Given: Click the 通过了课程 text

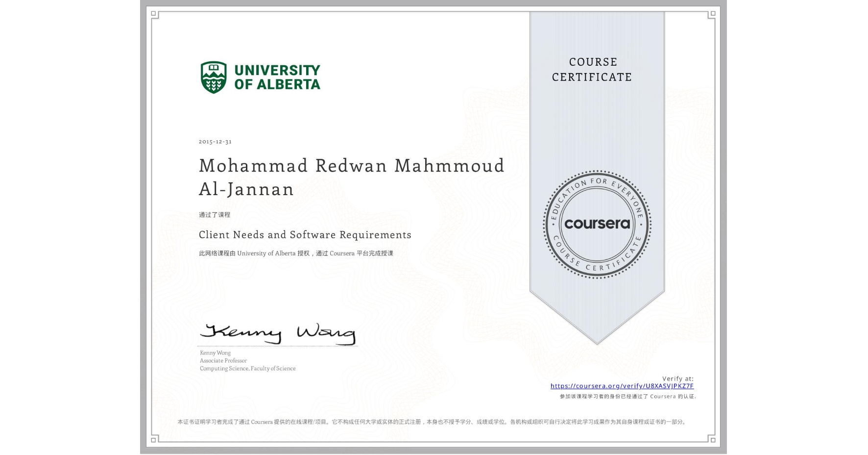Looking at the screenshot, I should pyautogui.click(x=215, y=215).
